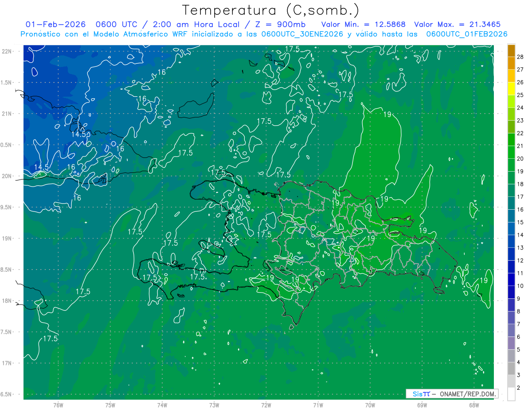Select '0600UTC_30ENE2026' initialization time text
Image resolution: width=532 pixels, height=411 pixels.
tap(302, 34)
